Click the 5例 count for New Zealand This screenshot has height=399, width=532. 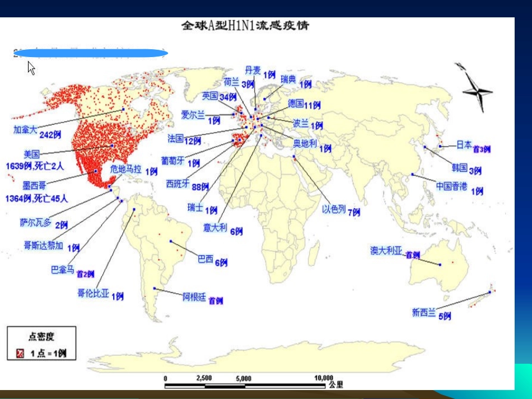(445, 316)
